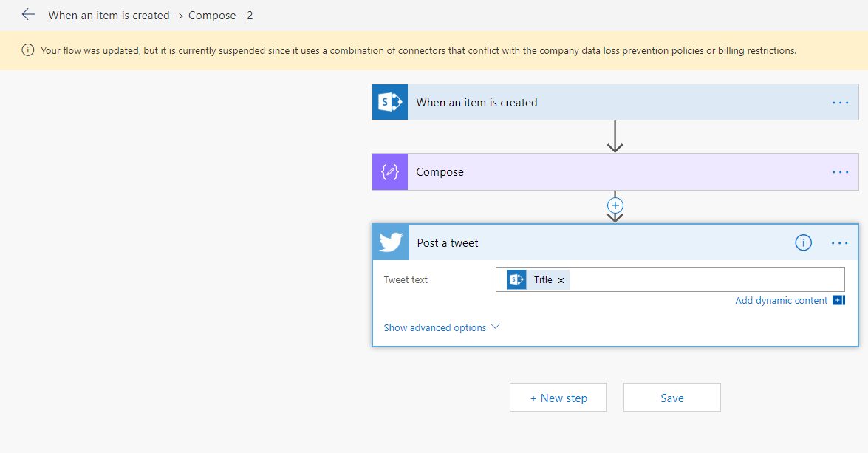Go back using the left arrow
Viewport: 868px width, 453px height.
(28, 15)
